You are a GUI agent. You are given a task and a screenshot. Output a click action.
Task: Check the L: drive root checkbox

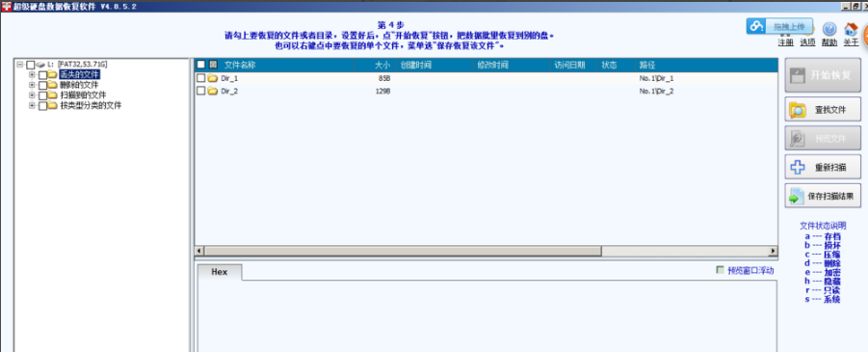click(x=31, y=65)
